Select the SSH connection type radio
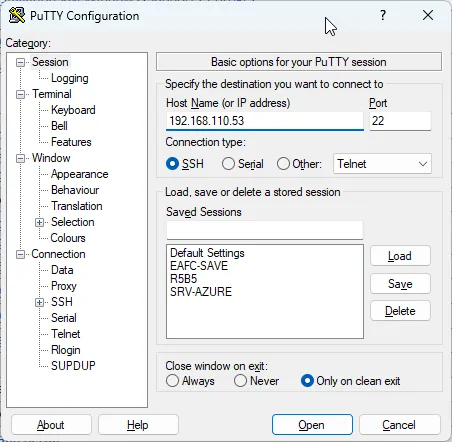The image size is (452, 442). click(172, 164)
